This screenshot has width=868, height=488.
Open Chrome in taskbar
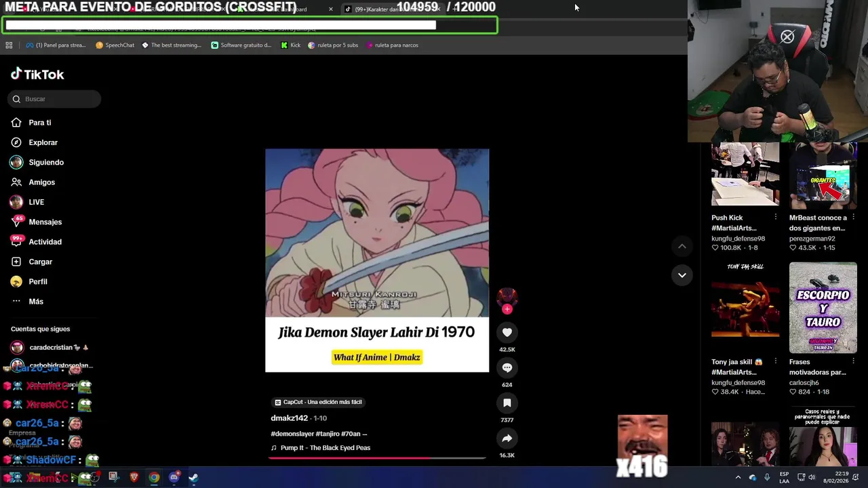(x=154, y=477)
